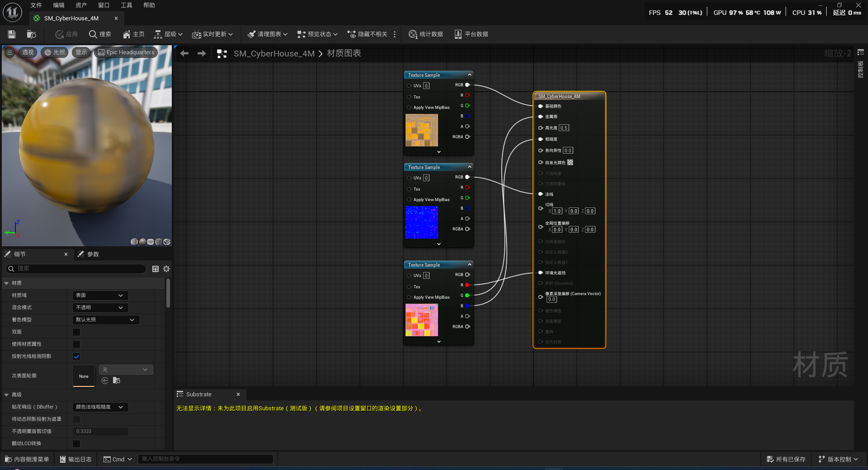Image resolution: width=868 pixels, height=470 pixels.
Task: Enable the Two Sided (双面) checkbox
Action: click(76, 332)
